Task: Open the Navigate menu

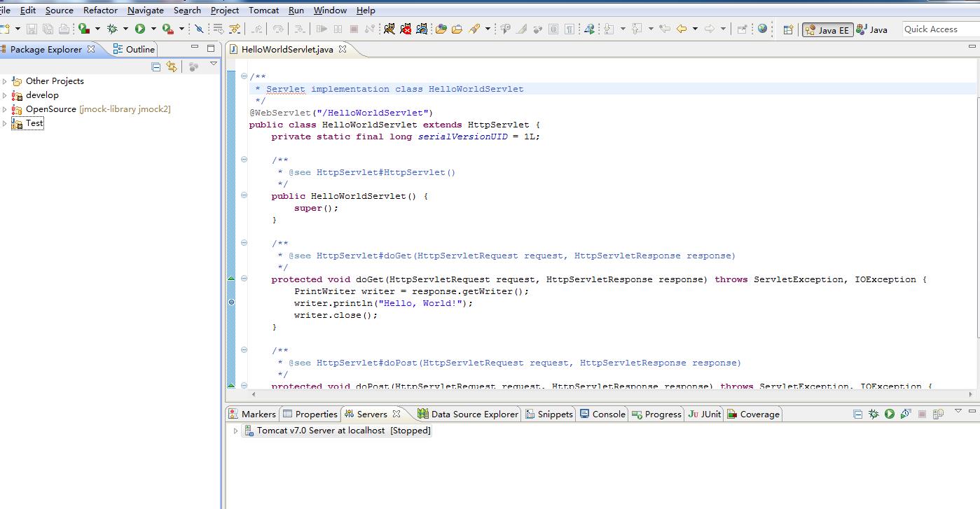Action: click(146, 10)
